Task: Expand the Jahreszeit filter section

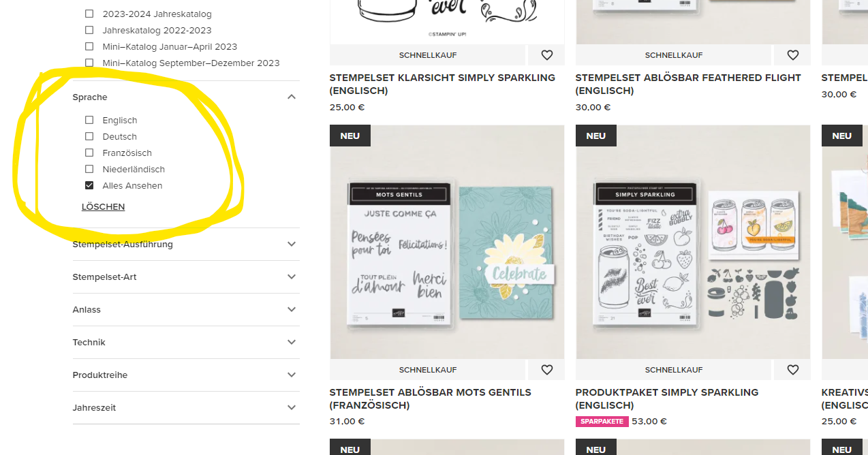Action: (292, 407)
